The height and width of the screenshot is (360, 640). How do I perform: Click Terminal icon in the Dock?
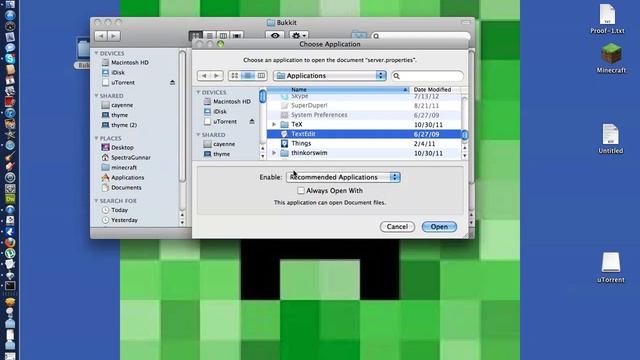[10, 286]
